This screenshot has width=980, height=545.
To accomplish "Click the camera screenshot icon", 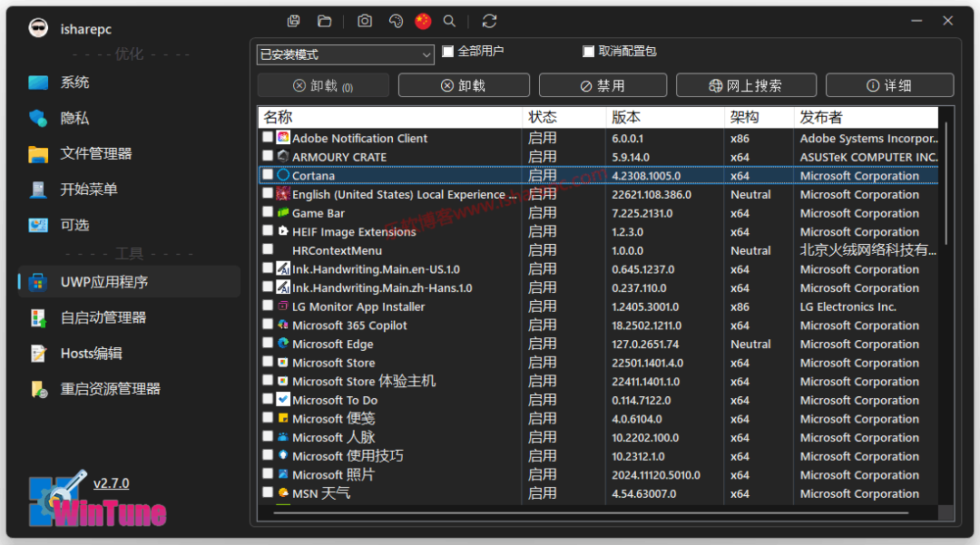I will 365,21.
